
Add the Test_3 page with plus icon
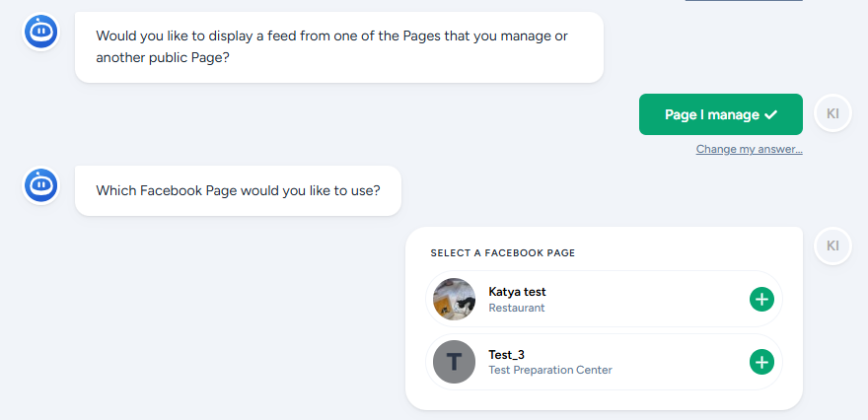(x=761, y=362)
